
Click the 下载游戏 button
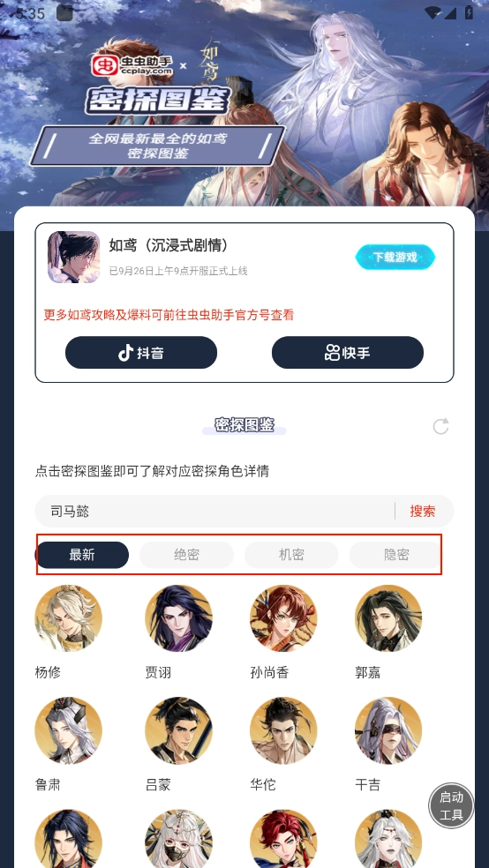point(395,258)
